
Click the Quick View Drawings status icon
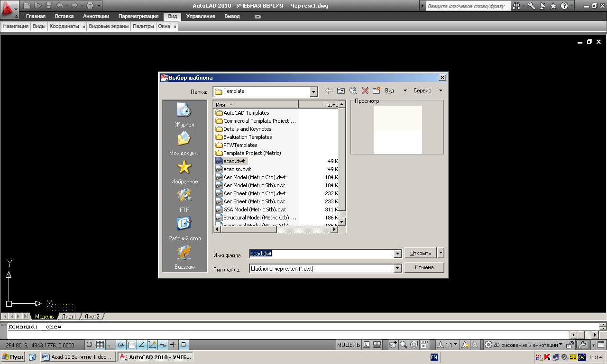[x=377, y=345]
